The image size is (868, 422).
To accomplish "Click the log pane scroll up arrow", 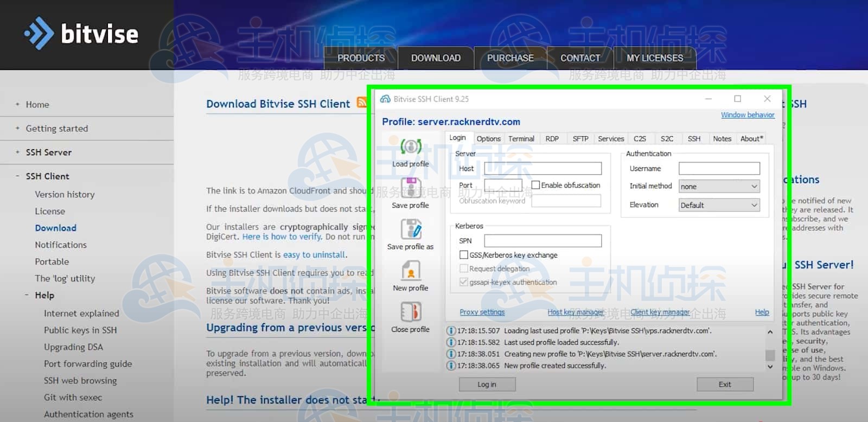I will click(770, 331).
